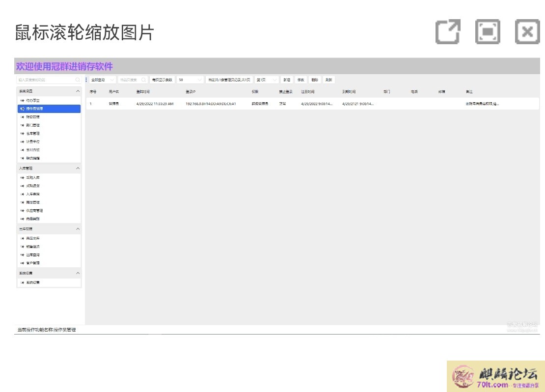Open the image in a new window
Screen dimensions: 545x392
(x=448, y=31)
